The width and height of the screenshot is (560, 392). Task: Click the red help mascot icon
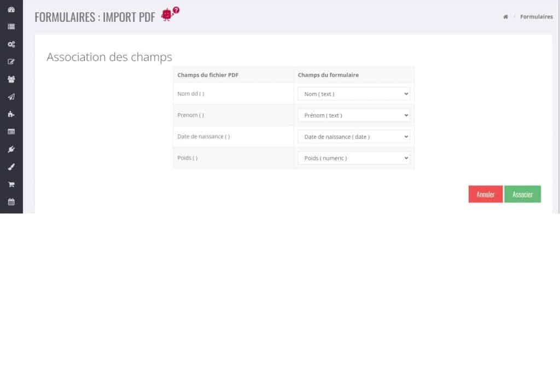[x=170, y=14]
